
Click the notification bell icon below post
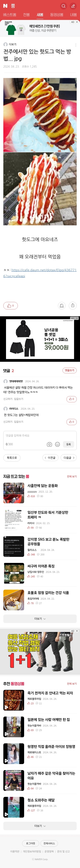[62, 306]
